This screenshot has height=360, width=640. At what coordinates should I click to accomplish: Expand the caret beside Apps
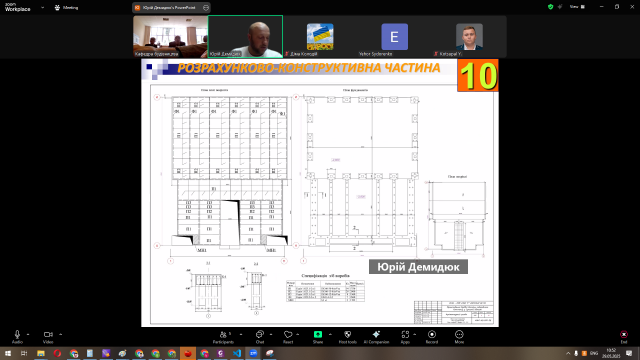pyautogui.click(x=415, y=334)
